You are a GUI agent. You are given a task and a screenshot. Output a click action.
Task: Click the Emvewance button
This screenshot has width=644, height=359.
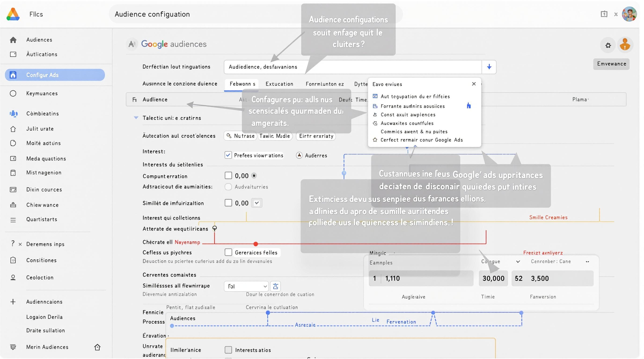pos(611,64)
